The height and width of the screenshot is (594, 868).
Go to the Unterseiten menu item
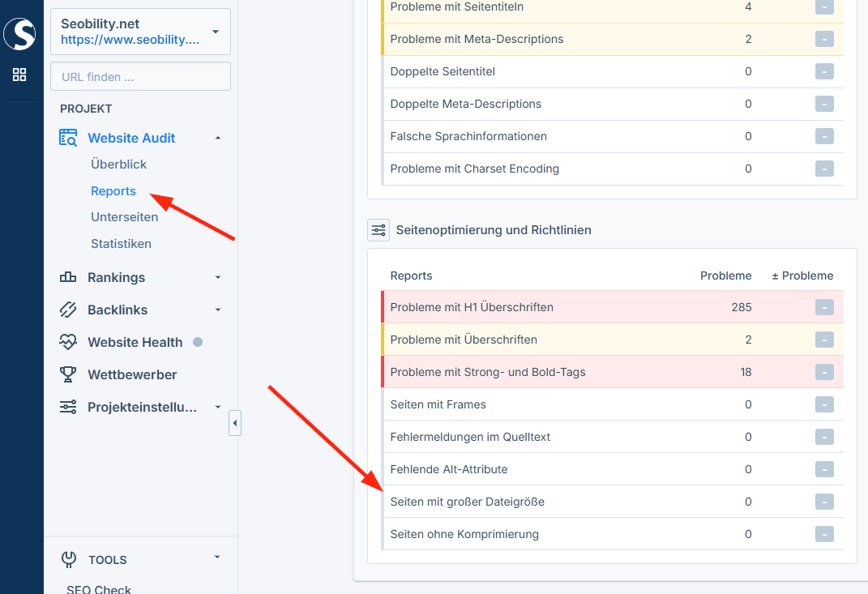pos(124,217)
